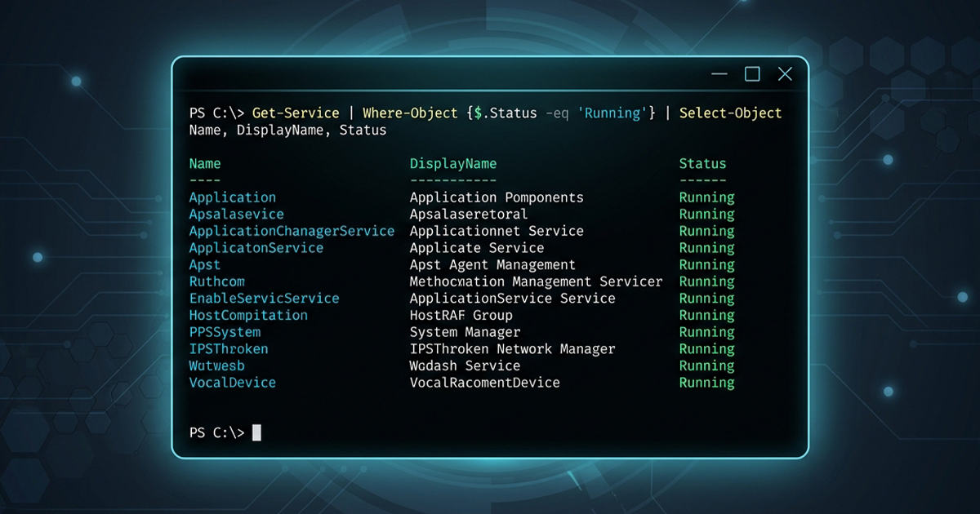Click the Where-Object command text

coord(410,113)
